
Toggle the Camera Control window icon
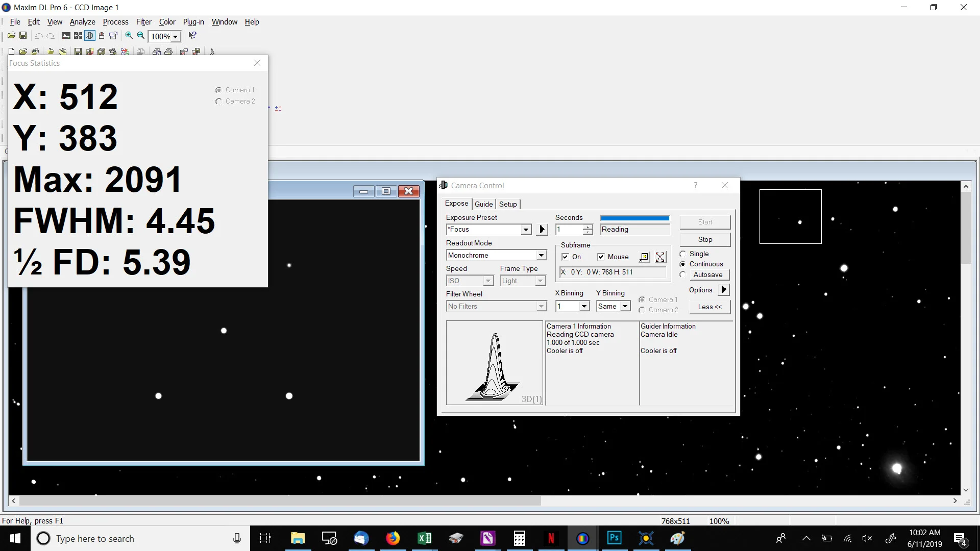(x=90, y=36)
